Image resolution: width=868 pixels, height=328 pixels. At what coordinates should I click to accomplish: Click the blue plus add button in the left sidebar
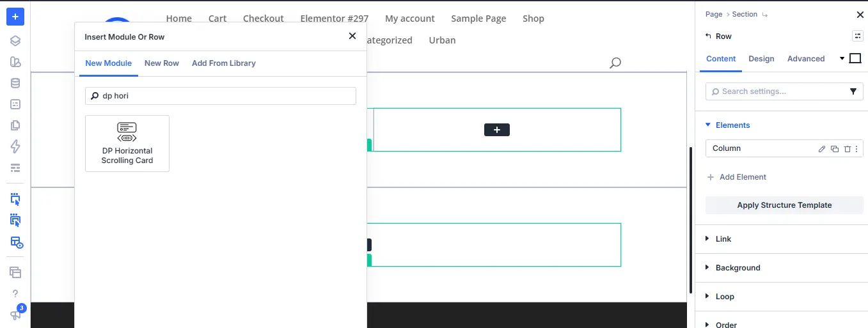coord(15,17)
